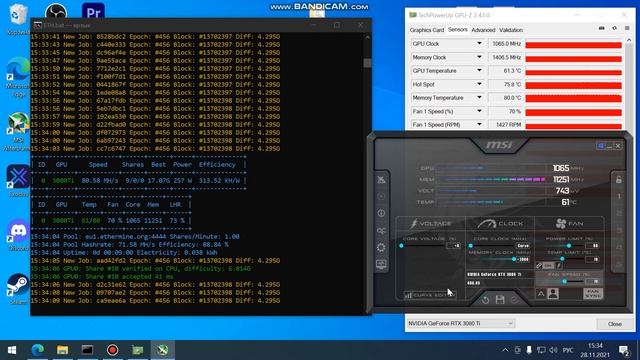The height and width of the screenshot is (360, 640).
Task: Expand the Memory Clock sensor dropdown
Action: point(479,57)
